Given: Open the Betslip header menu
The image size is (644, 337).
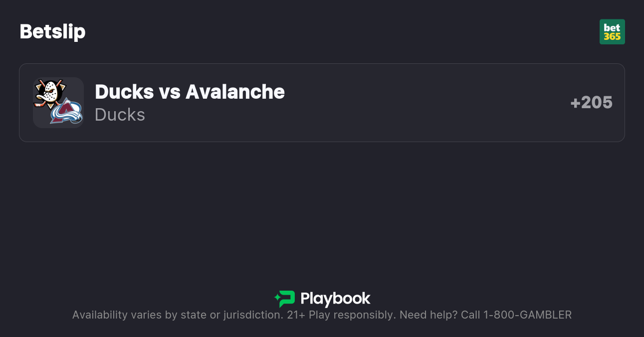Looking at the screenshot, I should 52,31.
